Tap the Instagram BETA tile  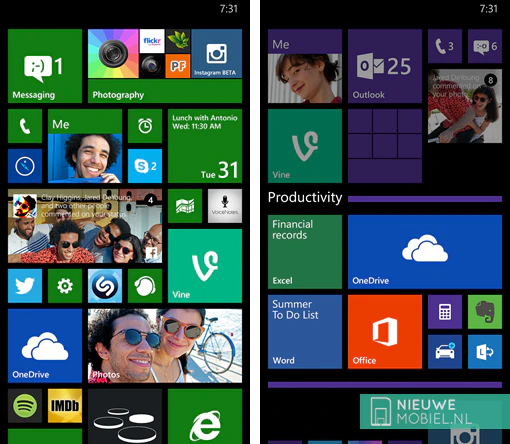(x=217, y=54)
